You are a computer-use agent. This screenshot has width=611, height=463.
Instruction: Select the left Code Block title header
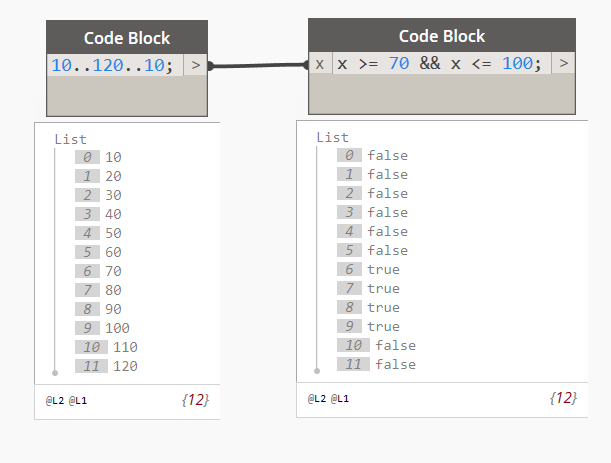coord(127,38)
